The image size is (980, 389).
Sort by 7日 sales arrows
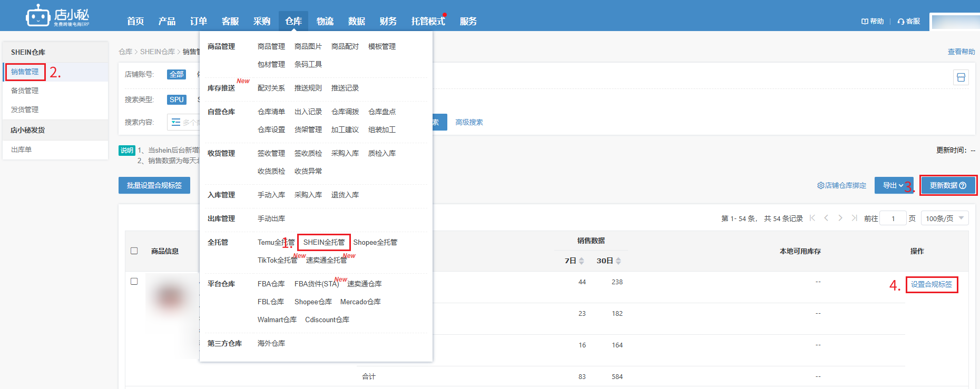(581, 261)
